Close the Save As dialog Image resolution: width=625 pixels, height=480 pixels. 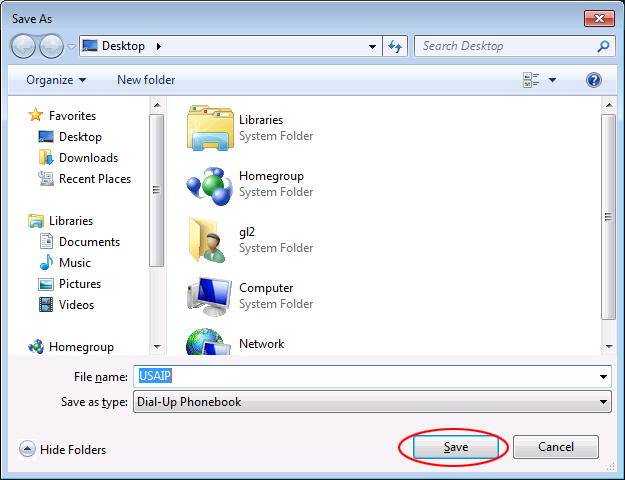coord(599,18)
